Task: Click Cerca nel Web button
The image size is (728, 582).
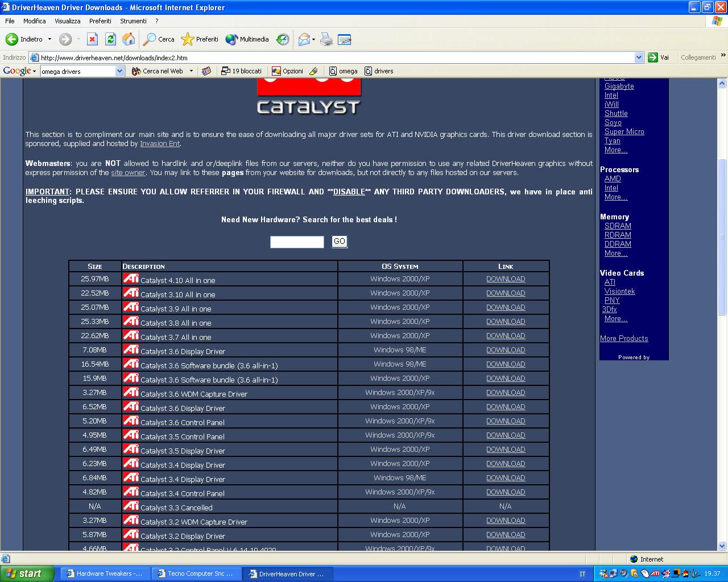Action: click(x=158, y=71)
